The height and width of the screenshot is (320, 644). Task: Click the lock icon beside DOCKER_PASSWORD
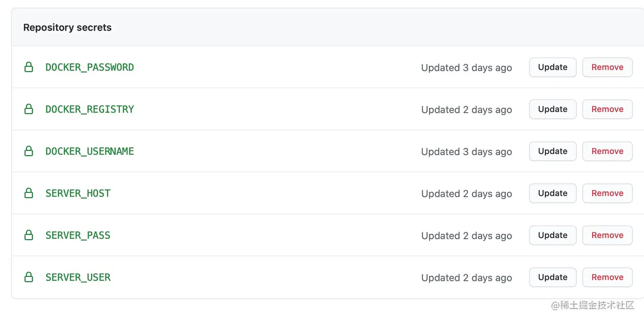pyautogui.click(x=29, y=67)
